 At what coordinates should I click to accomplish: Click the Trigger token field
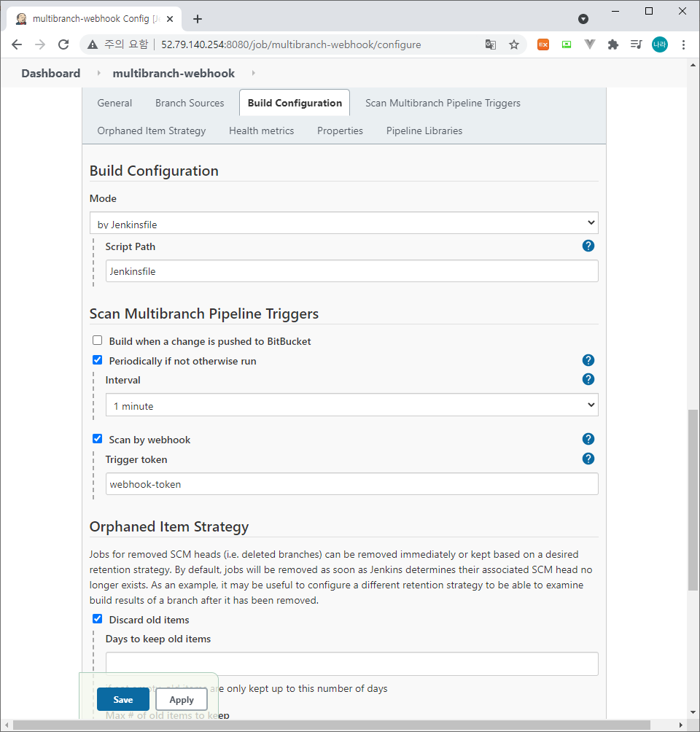point(351,484)
